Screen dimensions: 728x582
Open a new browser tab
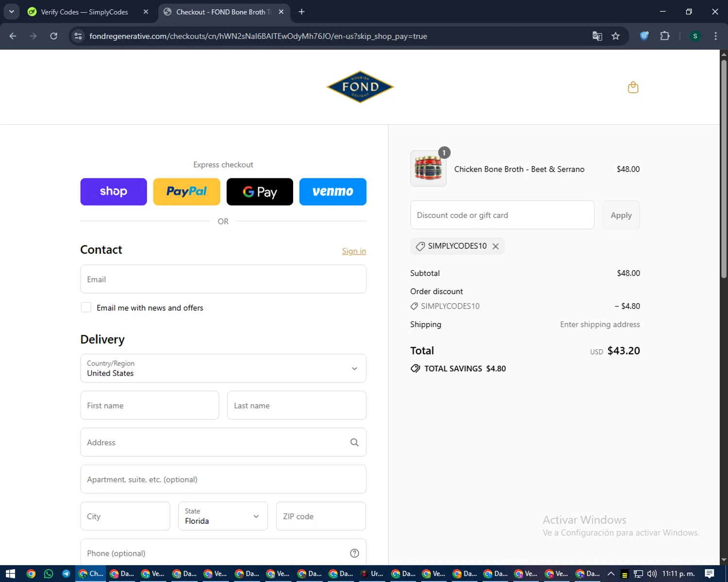301,12
